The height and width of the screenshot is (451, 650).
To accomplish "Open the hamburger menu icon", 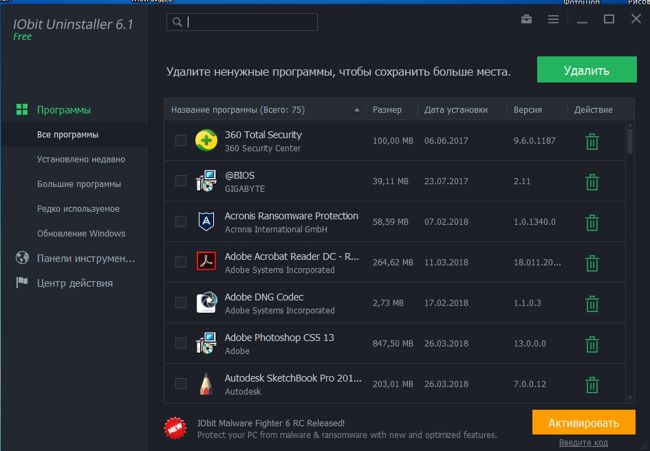I will 553,19.
